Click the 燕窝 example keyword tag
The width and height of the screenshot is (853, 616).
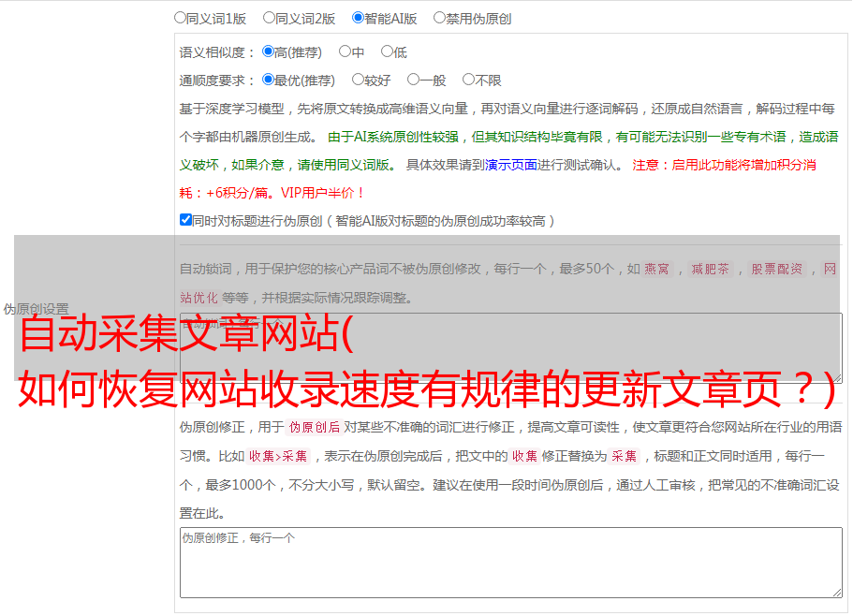(657, 269)
